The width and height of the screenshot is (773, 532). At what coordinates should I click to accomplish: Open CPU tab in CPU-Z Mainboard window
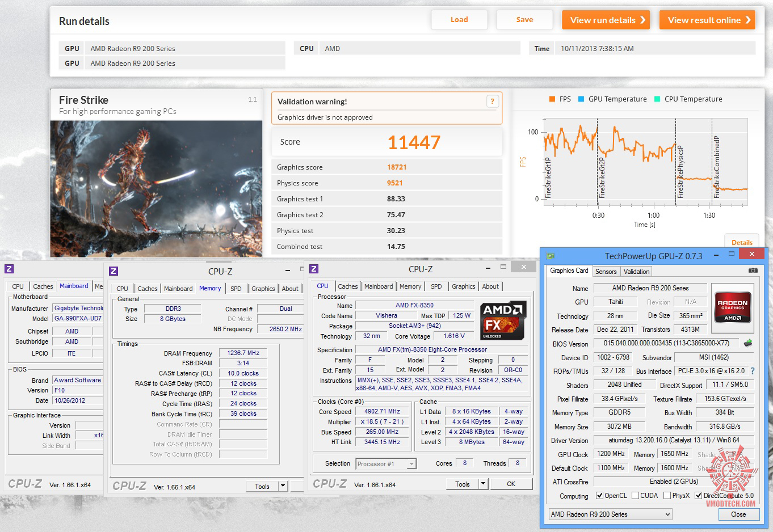(x=18, y=286)
